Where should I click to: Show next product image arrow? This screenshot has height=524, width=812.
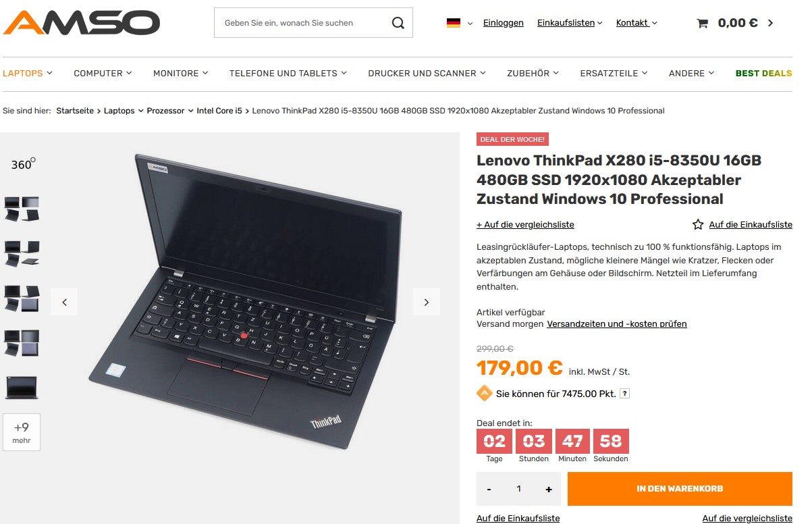coord(427,302)
